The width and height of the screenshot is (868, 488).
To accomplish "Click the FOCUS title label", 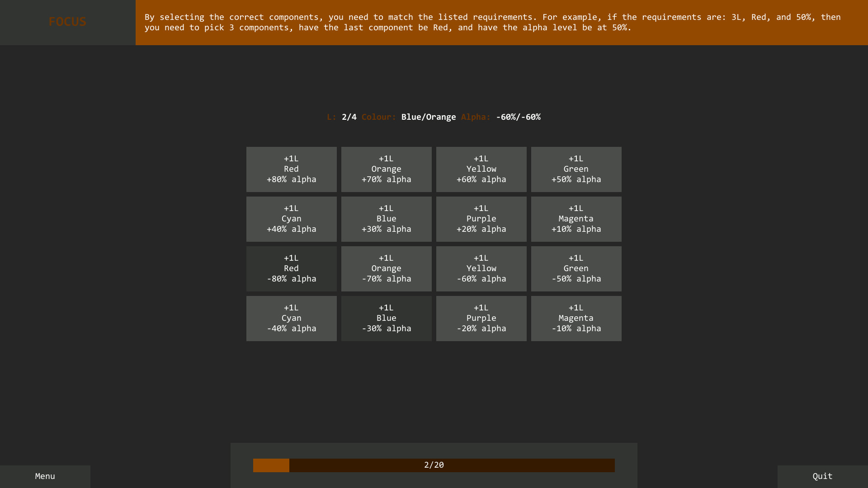I will point(67,22).
